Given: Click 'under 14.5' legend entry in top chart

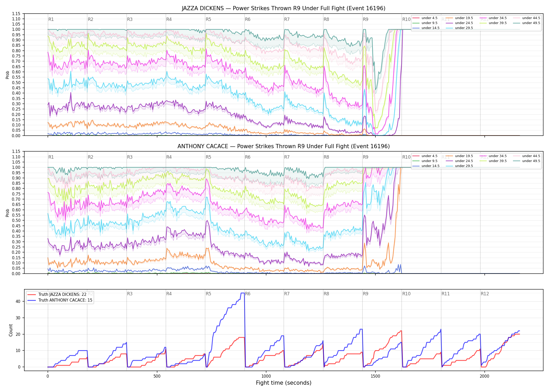Looking at the screenshot, I should (x=426, y=28).
